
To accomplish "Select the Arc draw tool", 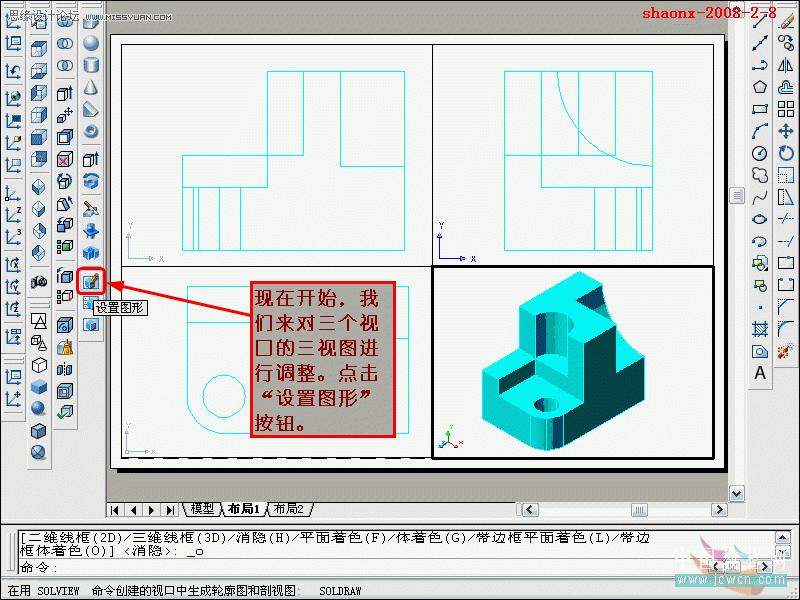I will [x=760, y=131].
